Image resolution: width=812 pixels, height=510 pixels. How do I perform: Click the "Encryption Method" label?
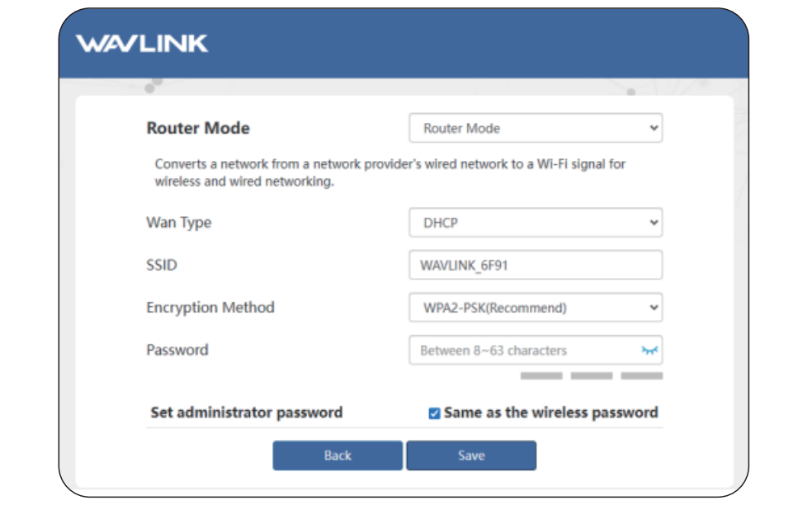pyautogui.click(x=210, y=308)
